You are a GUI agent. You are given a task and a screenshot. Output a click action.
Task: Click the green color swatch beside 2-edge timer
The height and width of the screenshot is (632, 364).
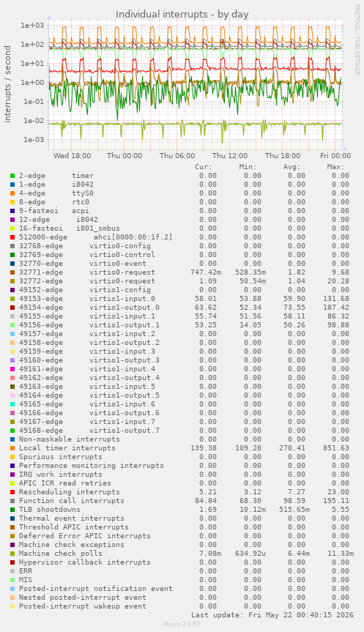coord(12,176)
